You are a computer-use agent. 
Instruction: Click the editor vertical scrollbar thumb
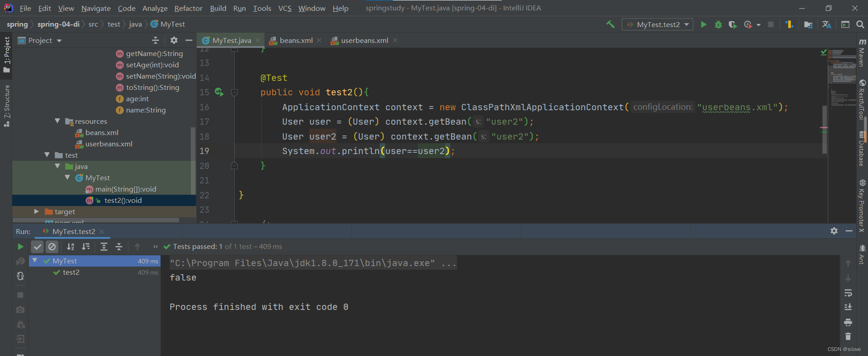click(825, 130)
